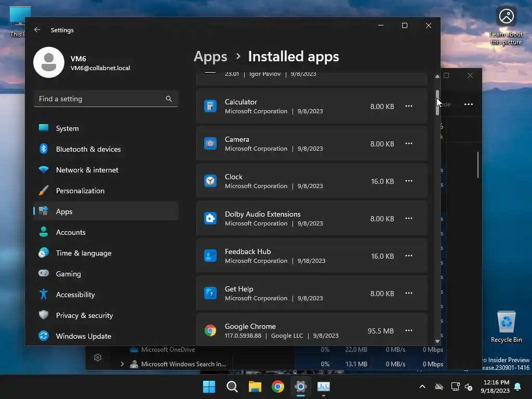532x399 pixels.
Task: Click the System monitor icon in sidebar
Action: 44,128
